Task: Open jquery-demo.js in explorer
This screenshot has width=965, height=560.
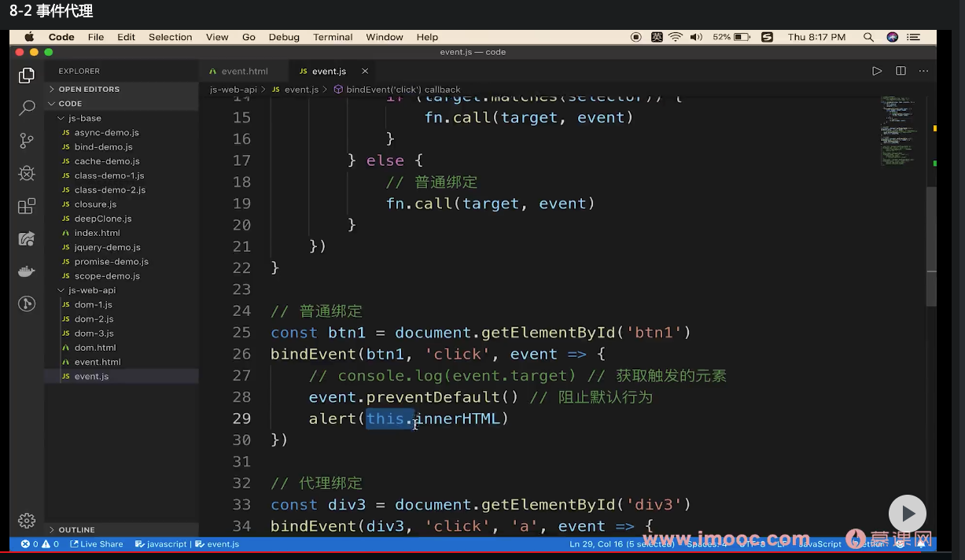Action: pos(108,247)
